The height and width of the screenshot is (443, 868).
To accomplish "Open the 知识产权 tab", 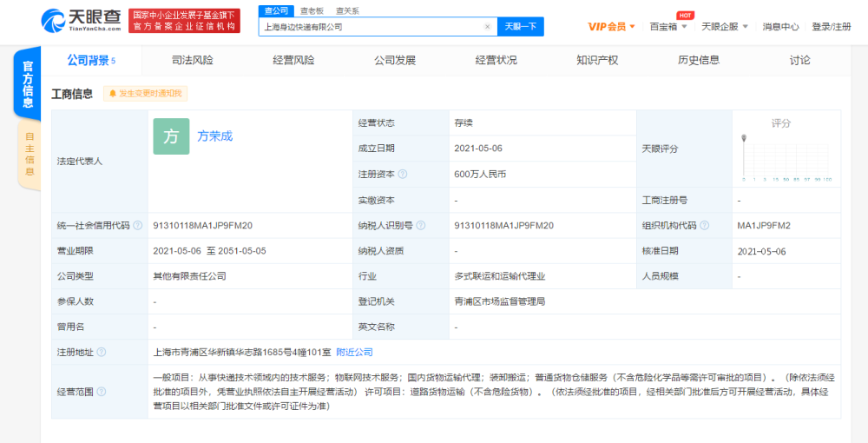I will pos(597,60).
